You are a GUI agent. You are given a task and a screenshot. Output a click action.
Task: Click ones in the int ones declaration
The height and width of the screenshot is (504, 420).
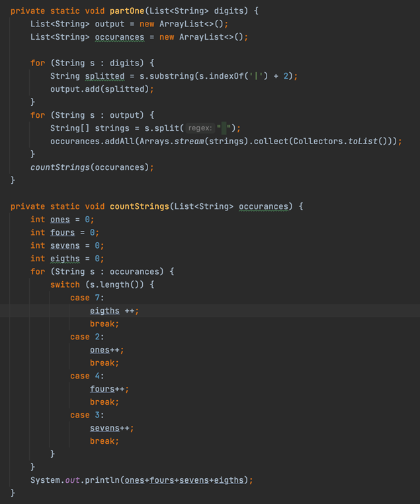coord(60,220)
